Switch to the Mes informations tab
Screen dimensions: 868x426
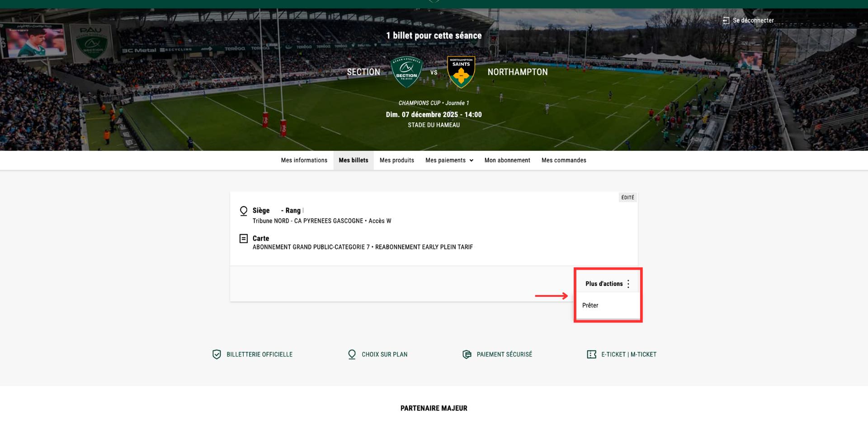[304, 160]
